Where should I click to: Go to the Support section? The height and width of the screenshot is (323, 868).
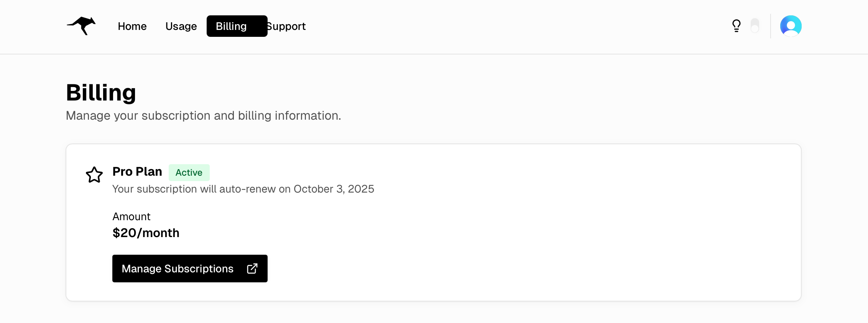tap(286, 26)
